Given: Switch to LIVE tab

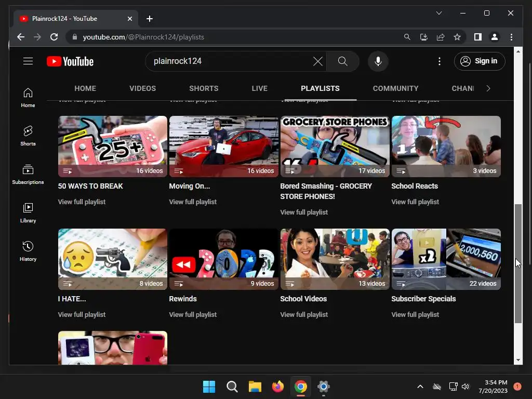Looking at the screenshot, I should pos(260,88).
